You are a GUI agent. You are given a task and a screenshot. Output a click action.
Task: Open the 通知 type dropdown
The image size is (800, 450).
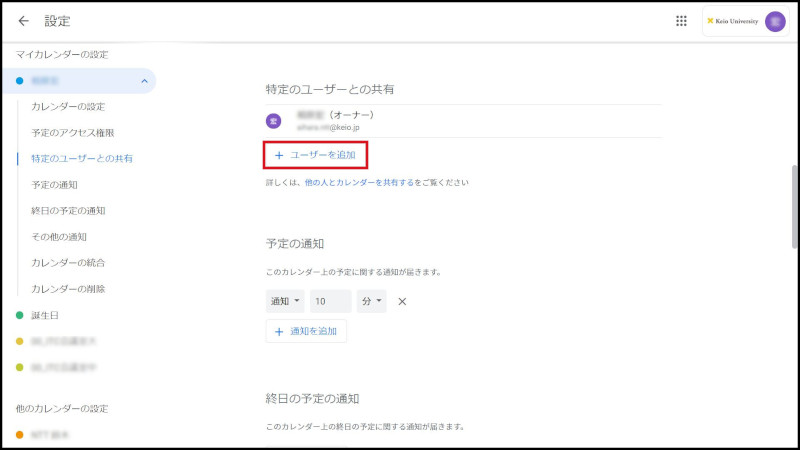point(285,301)
